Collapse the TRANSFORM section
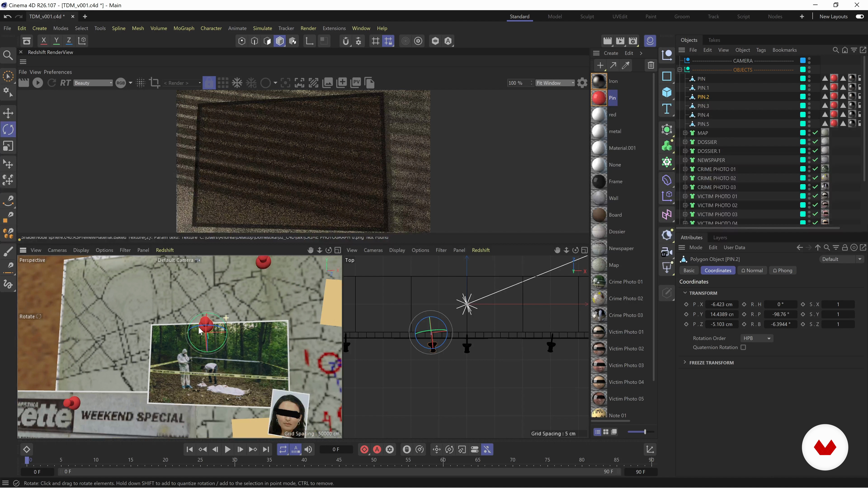The image size is (868, 488). pyautogui.click(x=685, y=293)
